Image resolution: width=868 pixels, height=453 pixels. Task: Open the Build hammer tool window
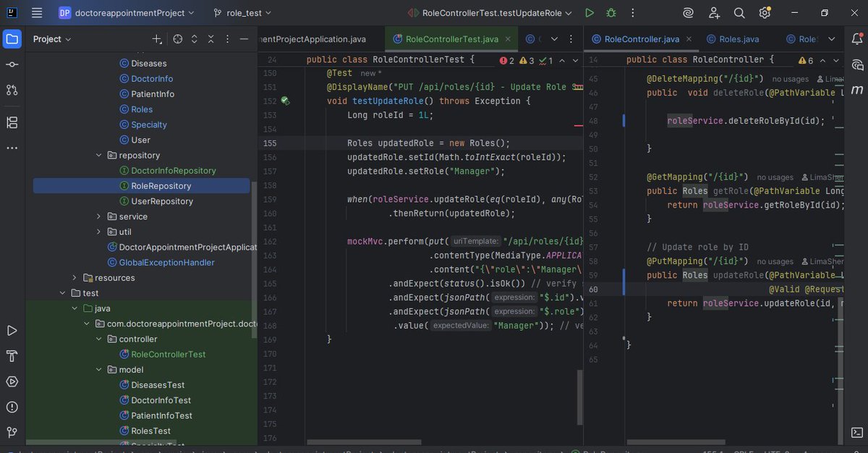pos(12,356)
